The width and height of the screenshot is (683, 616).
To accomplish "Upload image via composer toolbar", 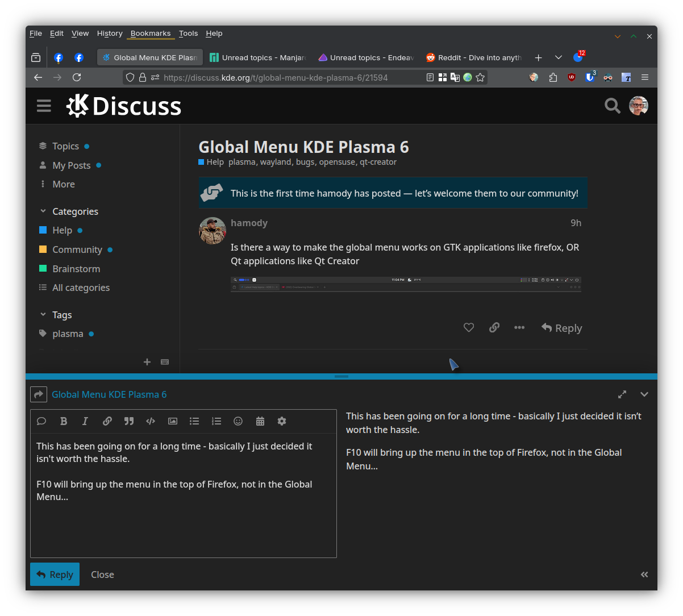I will click(173, 421).
